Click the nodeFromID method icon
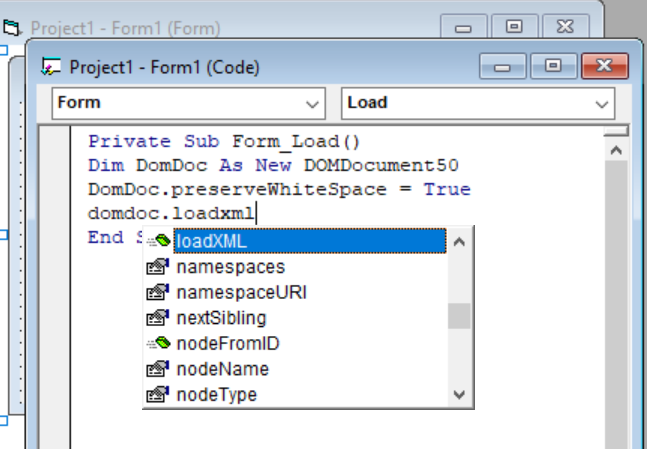This screenshot has height=449, width=647. click(158, 344)
